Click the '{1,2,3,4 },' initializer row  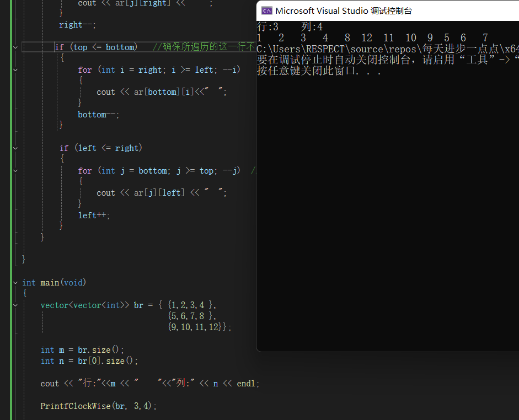192,305
